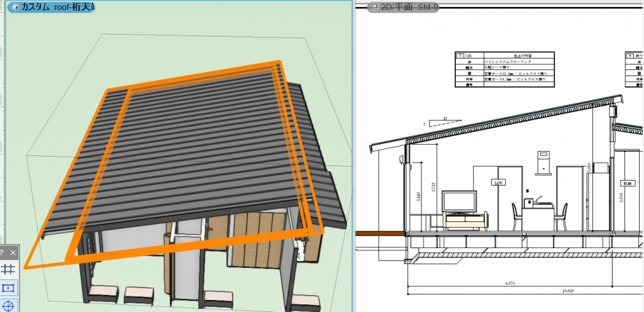Click the sheet icon in the right view label
Viewport: 644px width, 312px height.
pyautogui.click(x=375, y=7)
